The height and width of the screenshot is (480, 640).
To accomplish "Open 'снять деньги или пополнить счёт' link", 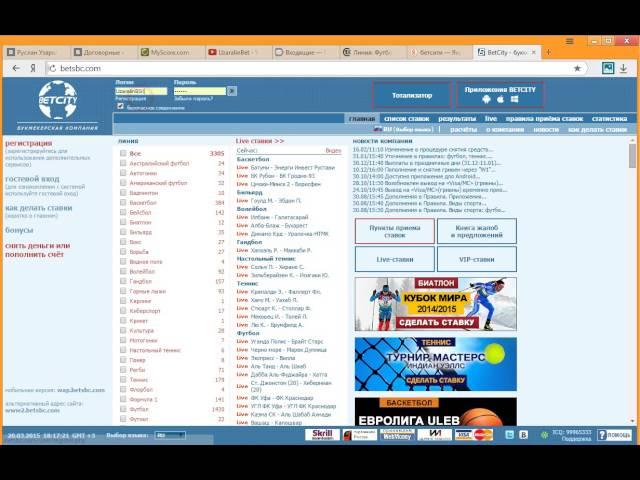I will click(x=38, y=250).
